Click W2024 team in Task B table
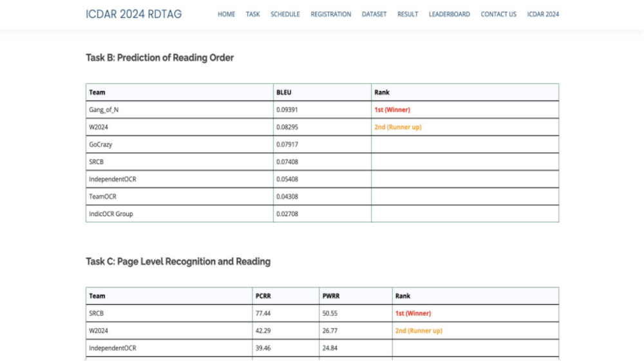Screen dimensions: 644x361 (99, 127)
